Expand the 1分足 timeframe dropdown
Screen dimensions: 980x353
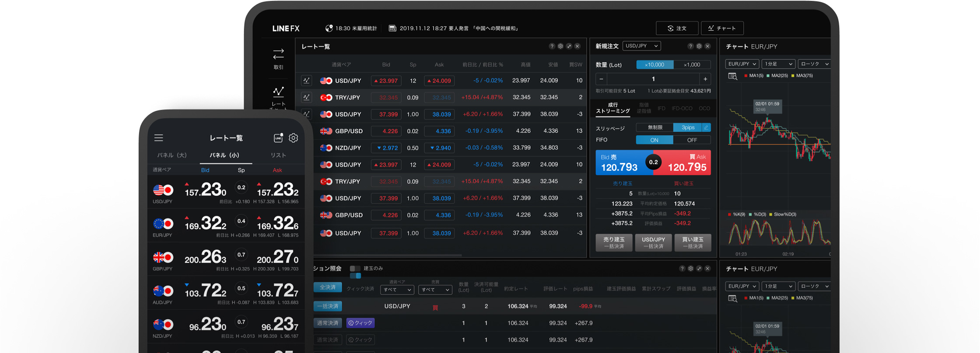tap(778, 64)
